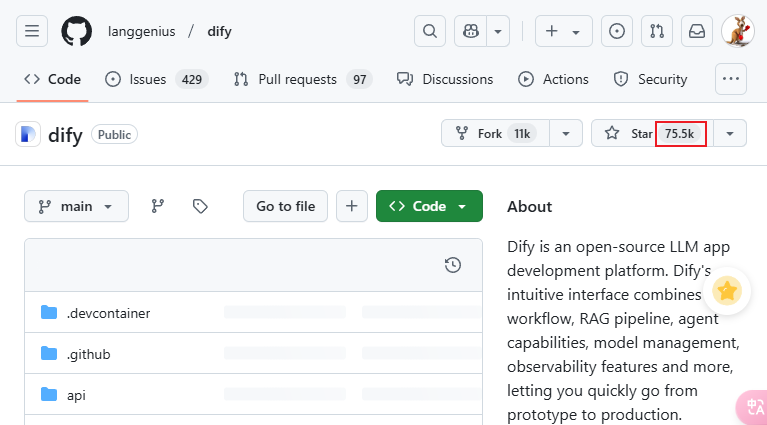Screen dimensions: 767x425
Task: Open the search magnifier icon
Action: tap(429, 31)
